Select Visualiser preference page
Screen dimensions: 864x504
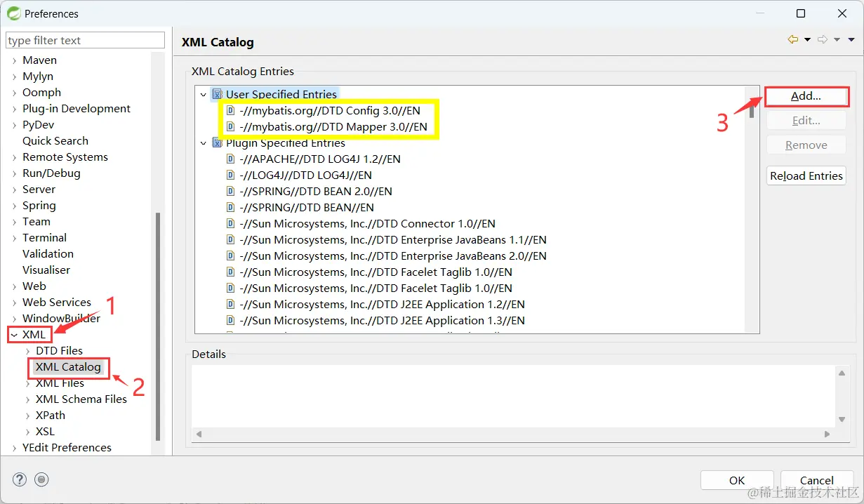(x=46, y=270)
